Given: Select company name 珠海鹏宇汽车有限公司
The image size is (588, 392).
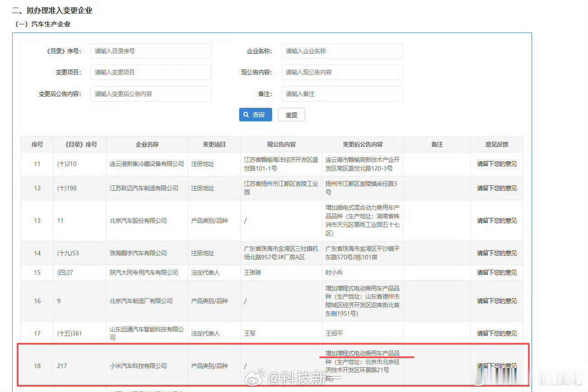Looking at the screenshot, I should (139, 253).
